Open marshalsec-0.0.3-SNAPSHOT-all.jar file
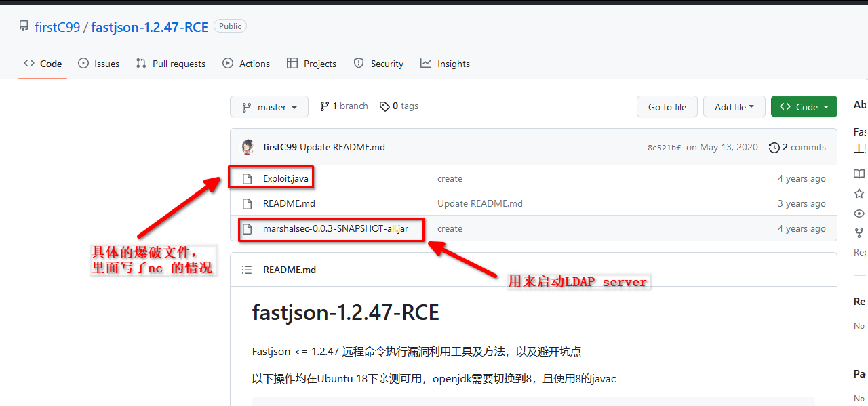 [x=336, y=228]
